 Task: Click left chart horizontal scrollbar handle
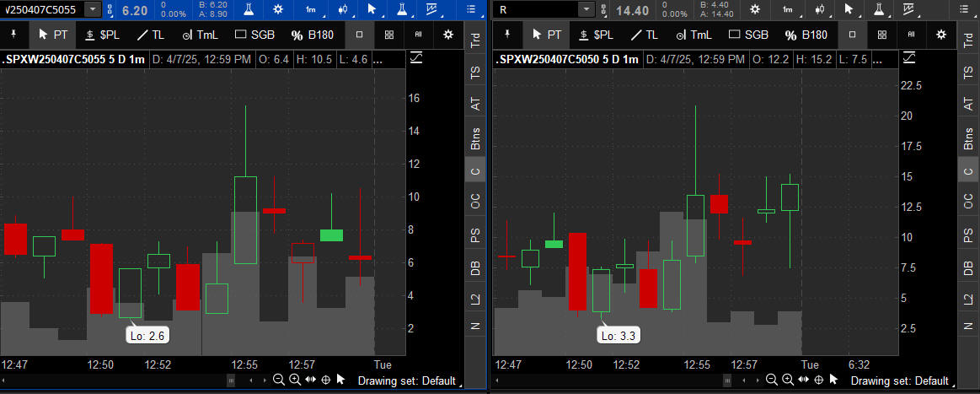(x=231, y=381)
